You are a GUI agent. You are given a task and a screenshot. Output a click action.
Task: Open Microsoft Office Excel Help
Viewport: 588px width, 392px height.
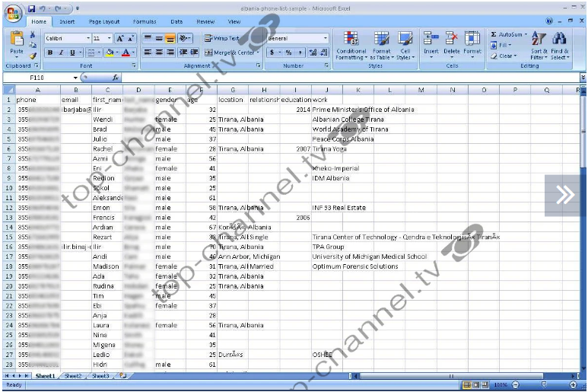(x=549, y=21)
